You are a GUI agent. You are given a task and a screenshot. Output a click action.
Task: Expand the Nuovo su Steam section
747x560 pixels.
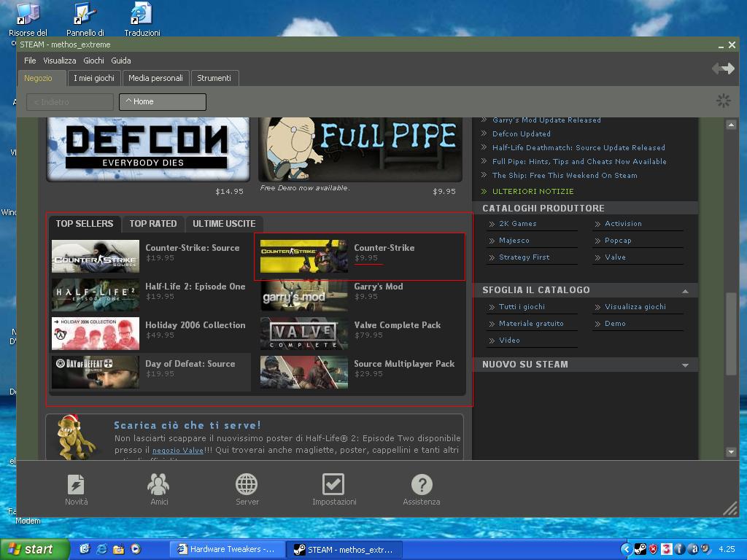click(x=685, y=365)
